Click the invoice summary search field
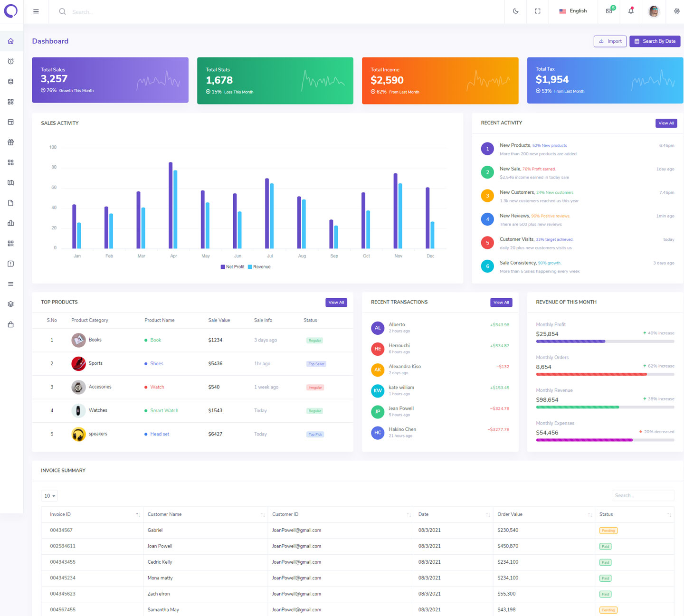Screen dimensions: 684x616 (x=642, y=495)
